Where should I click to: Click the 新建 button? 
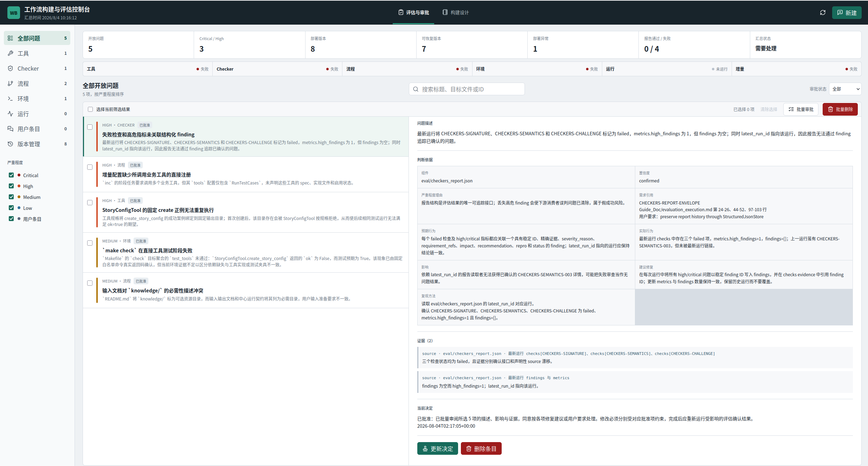point(847,13)
